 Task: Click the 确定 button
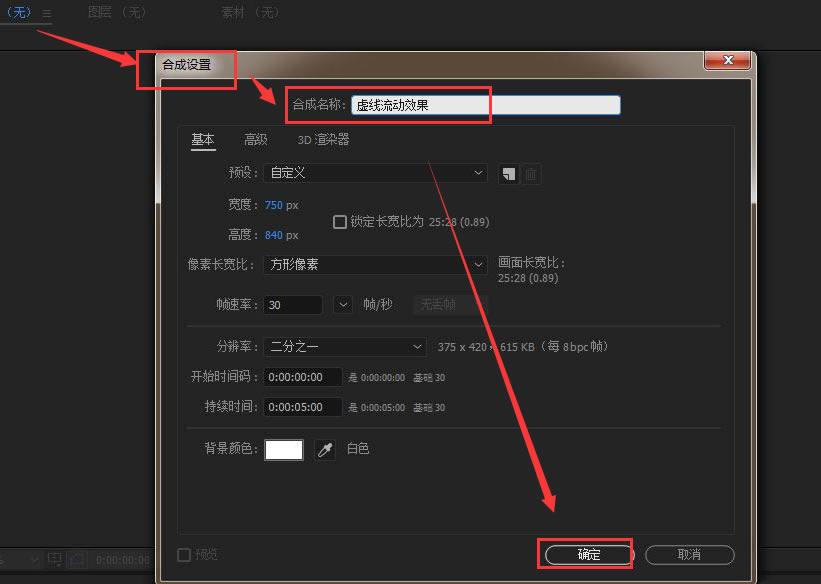click(589, 555)
